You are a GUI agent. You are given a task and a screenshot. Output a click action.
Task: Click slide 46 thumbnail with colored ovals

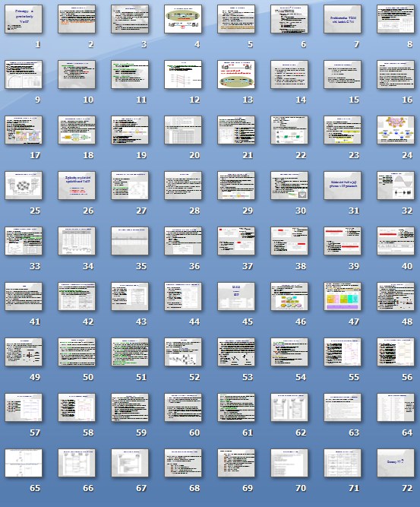(x=289, y=296)
